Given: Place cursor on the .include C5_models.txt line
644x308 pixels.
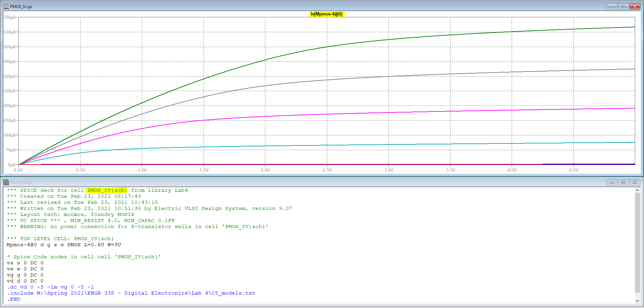Looking at the screenshot, I should coord(131,293).
